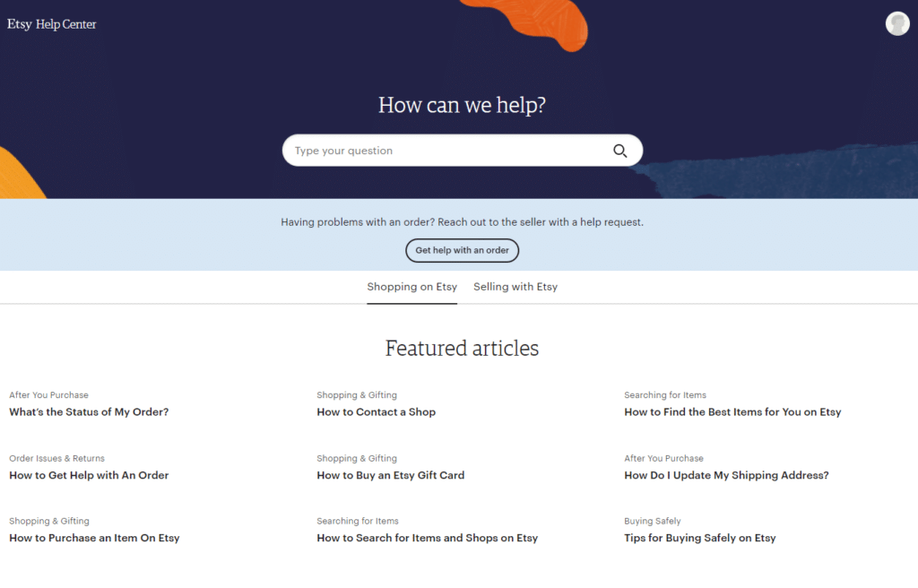The height and width of the screenshot is (588, 918).
Task: Select the Shopping on Etsy tab
Action: pos(411,287)
